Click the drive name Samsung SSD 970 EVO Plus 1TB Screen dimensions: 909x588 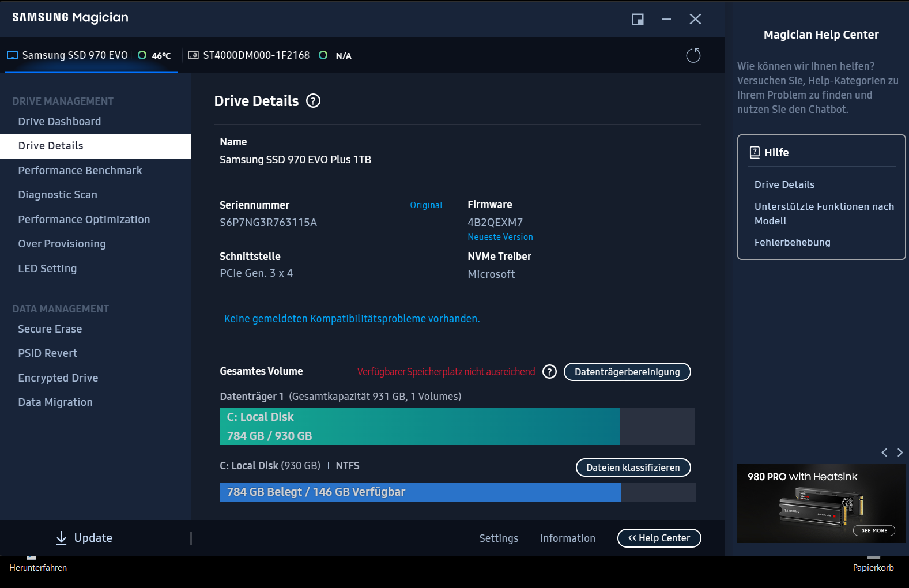[295, 160]
